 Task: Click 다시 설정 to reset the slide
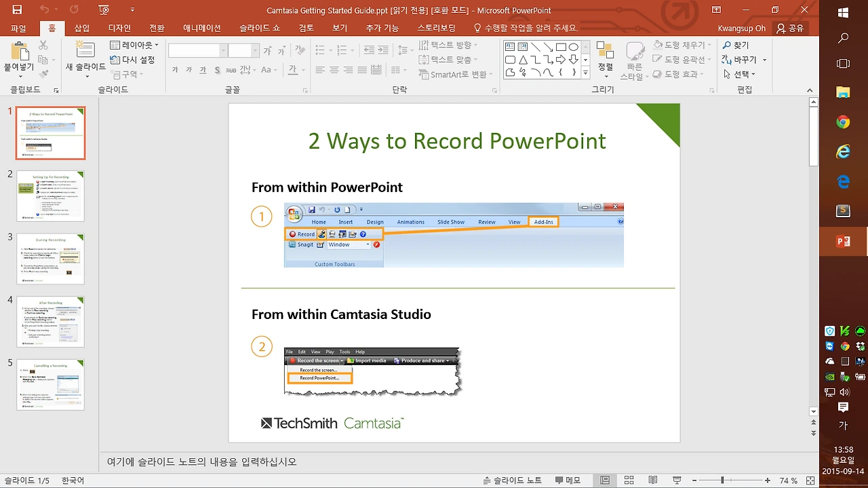pos(133,60)
